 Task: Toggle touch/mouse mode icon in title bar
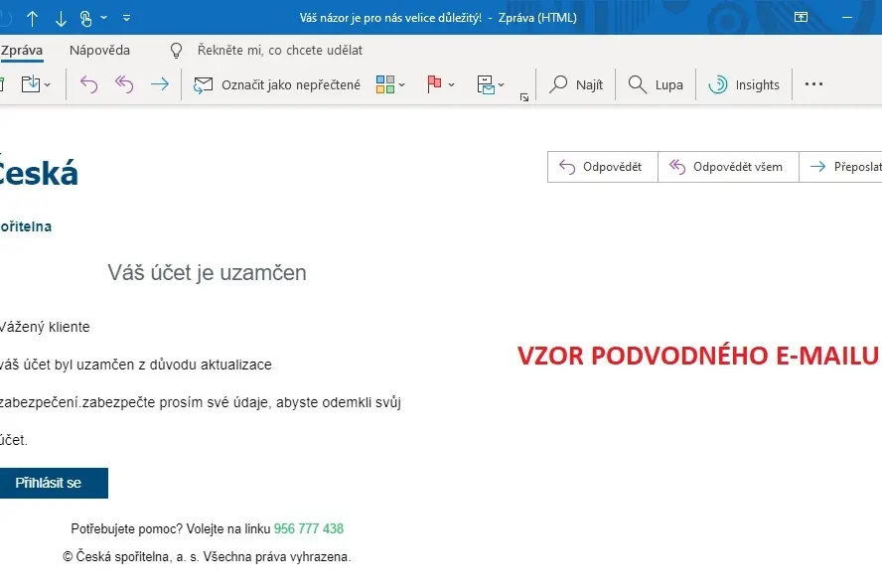86,18
